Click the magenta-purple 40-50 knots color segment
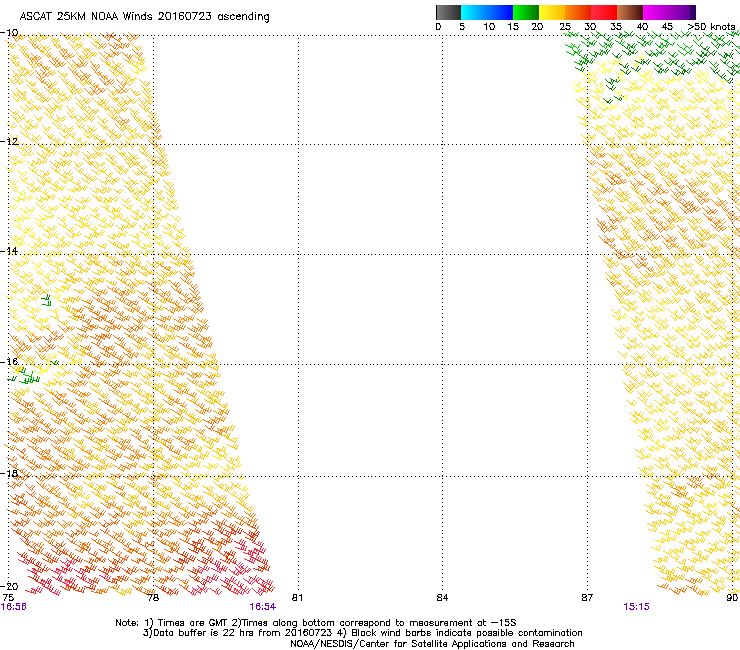 coord(669,12)
